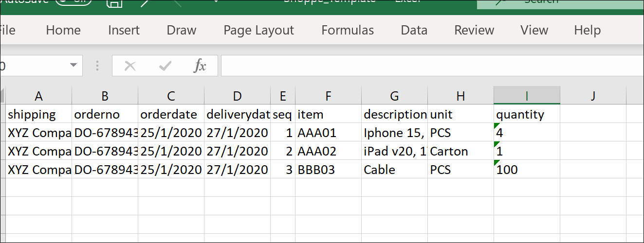The image size is (644, 243).
Task: Click the Select All corner triangle
Action: coord(2,96)
